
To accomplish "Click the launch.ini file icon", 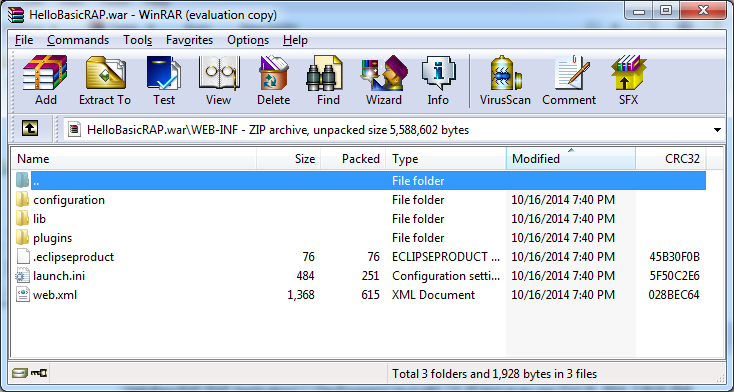I will pos(22,276).
